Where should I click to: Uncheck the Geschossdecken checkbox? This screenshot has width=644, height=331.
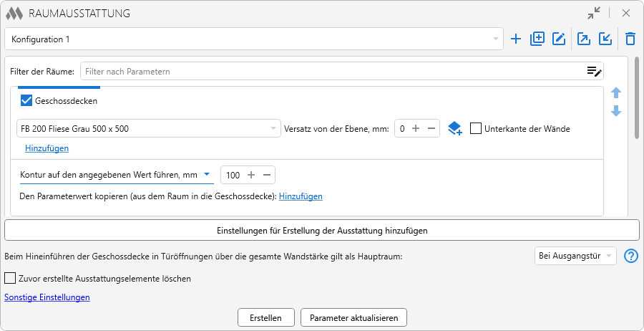pyautogui.click(x=27, y=101)
